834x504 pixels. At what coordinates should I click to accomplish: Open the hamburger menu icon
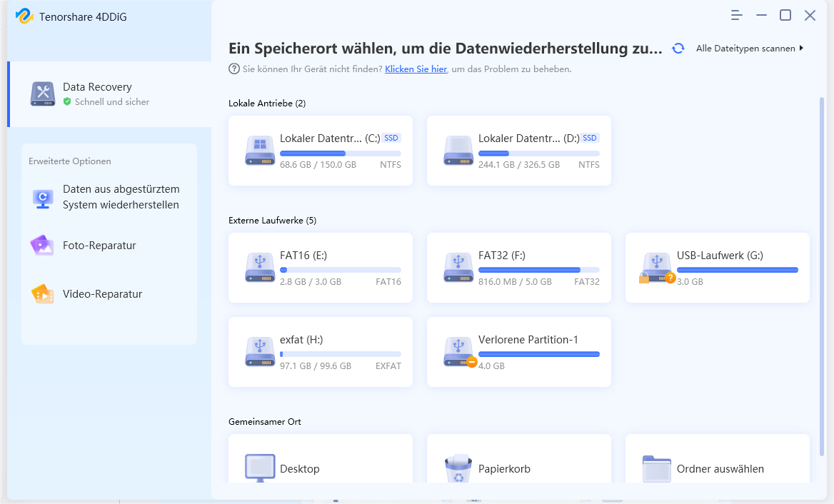point(737,16)
